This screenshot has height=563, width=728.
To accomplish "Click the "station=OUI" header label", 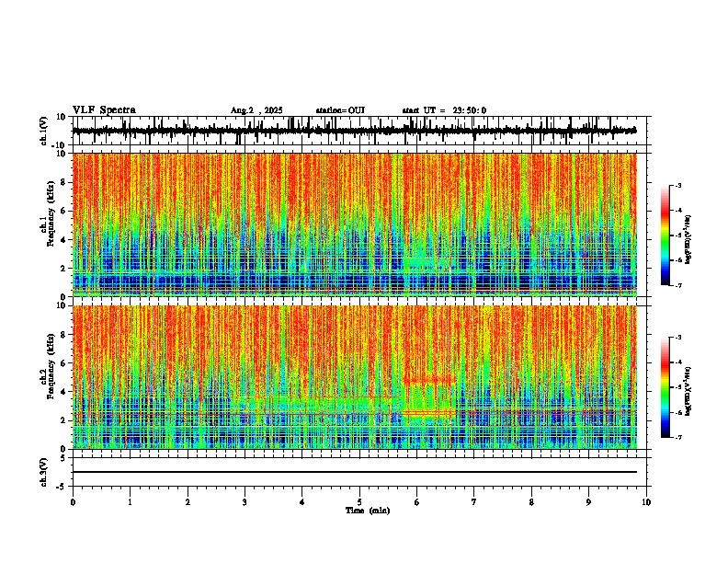I will point(340,110).
